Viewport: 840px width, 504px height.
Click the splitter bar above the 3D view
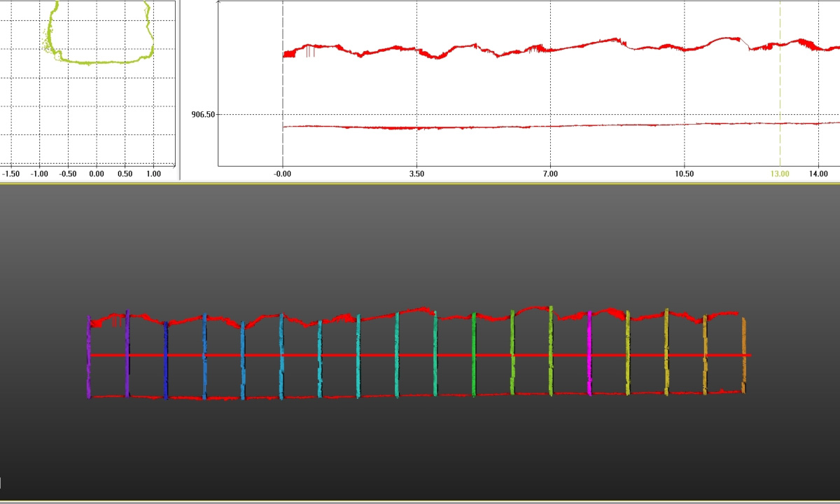(420, 183)
